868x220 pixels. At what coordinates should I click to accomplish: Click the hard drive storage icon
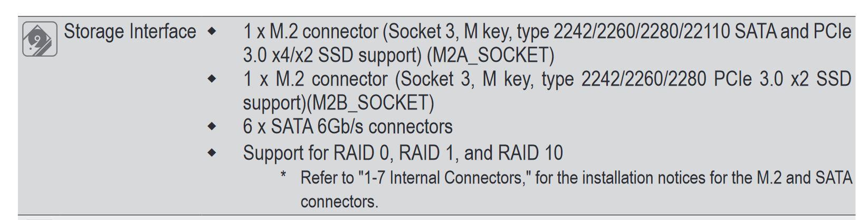coord(39,39)
